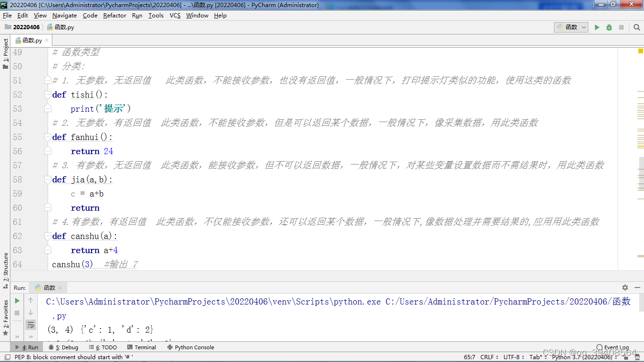Open the File menu

(x=7, y=16)
